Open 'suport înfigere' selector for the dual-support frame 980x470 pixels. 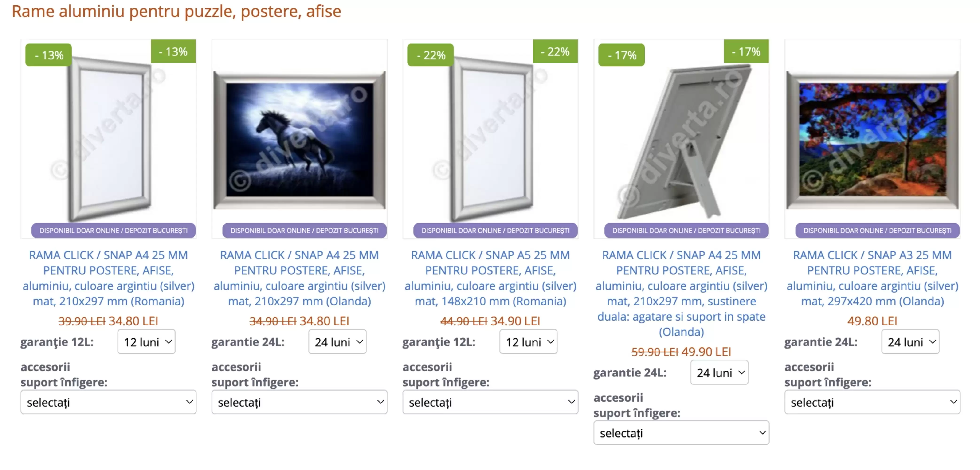[681, 433]
